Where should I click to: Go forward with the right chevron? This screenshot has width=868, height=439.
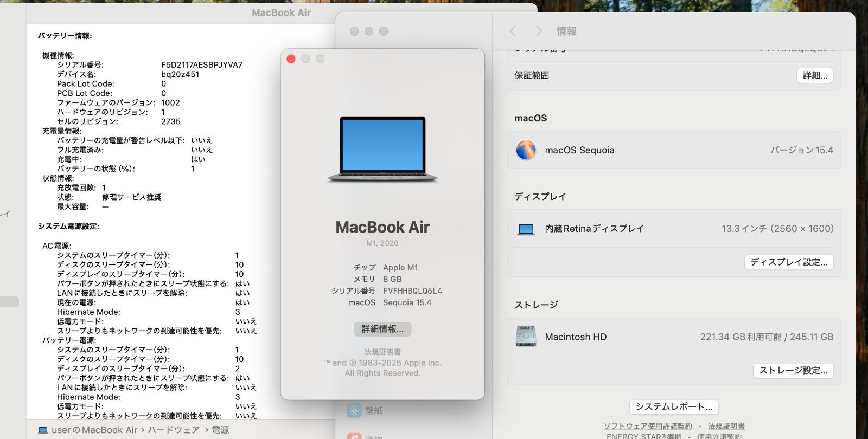point(538,31)
